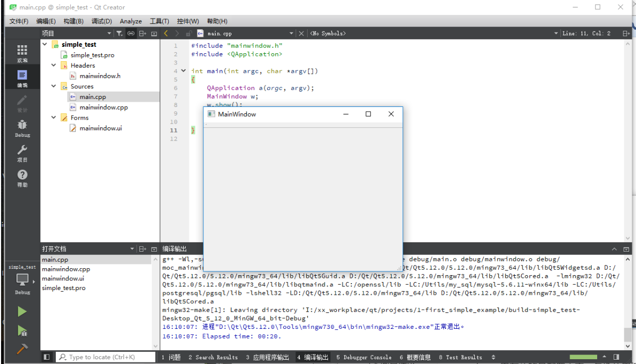Toggle right sidebar visibility button
Viewport: 636px width, 364px height.
coord(616,357)
